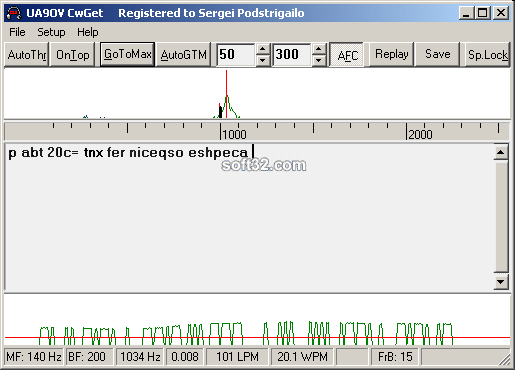Viewport: 515px width, 370px height.
Task: Click the text area scroll down arrow
Action: tap(501, 282)
